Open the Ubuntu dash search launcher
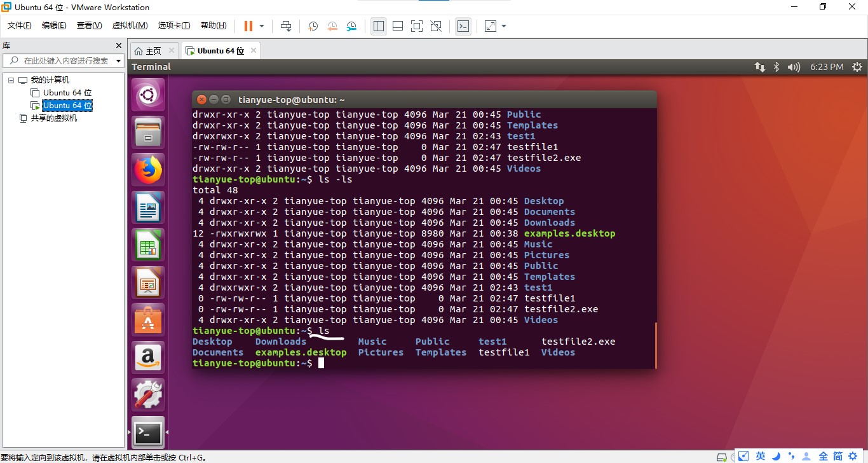Image resolution: width=868 pixels, height=463 pixels. (148, 95)
